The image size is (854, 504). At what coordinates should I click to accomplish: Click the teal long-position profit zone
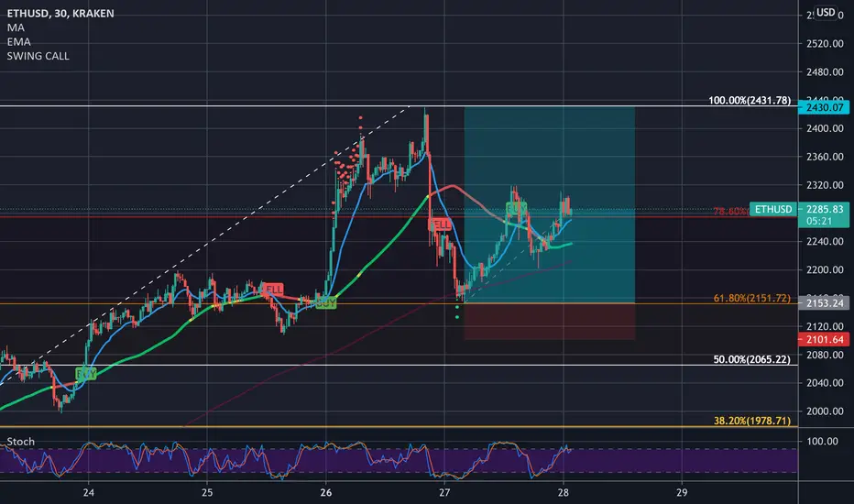point(549,204)
